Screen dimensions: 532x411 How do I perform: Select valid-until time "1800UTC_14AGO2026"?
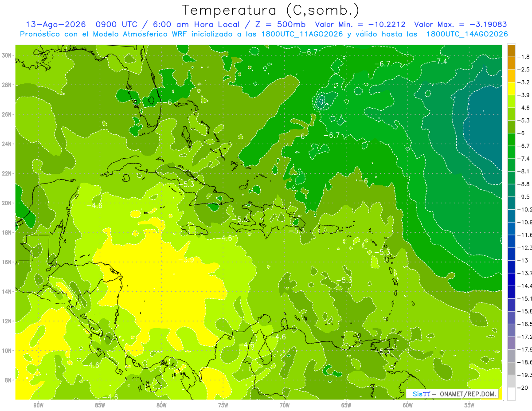tap(467, 34)
